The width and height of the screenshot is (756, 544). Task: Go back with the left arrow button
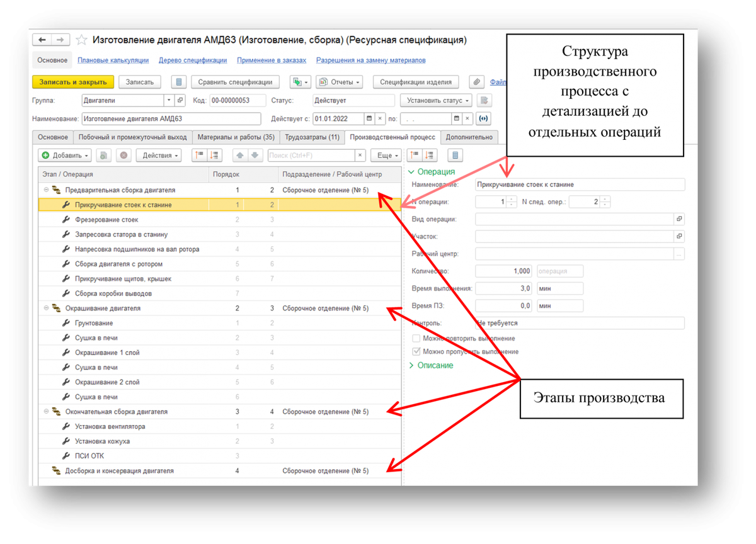coord(42,40)
